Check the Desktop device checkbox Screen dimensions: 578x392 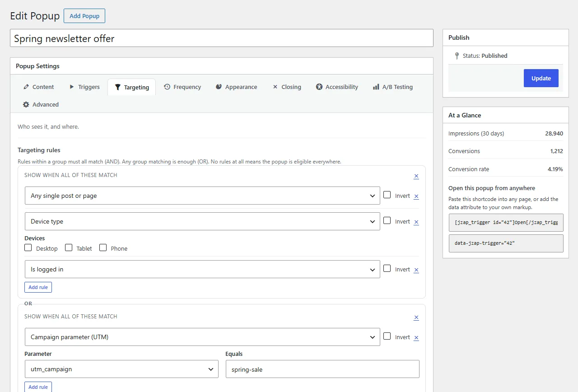tap(28, 247)
